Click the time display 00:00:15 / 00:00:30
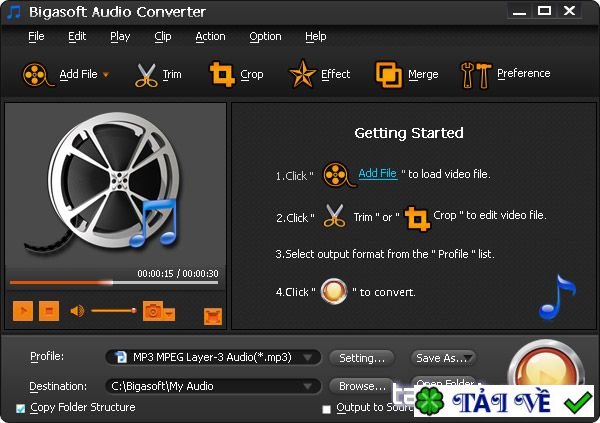 pos(178,273)
